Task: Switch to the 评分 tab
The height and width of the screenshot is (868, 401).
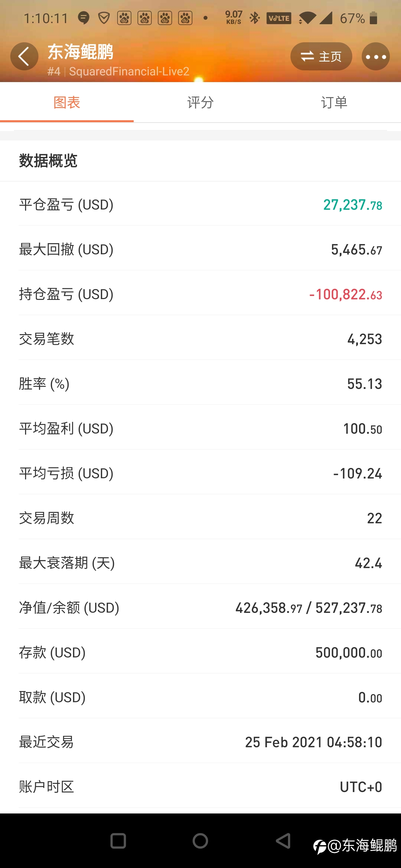Action: coord(200,102)
